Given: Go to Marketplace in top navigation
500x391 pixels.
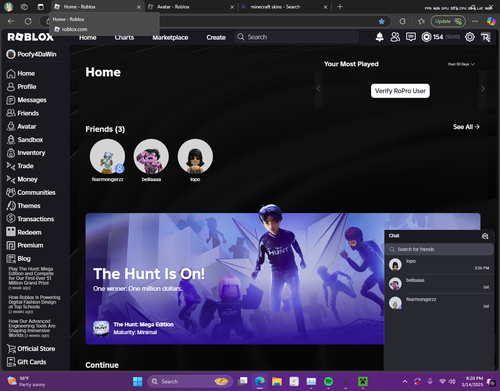Looking at the screenshot, I should 170,37.
